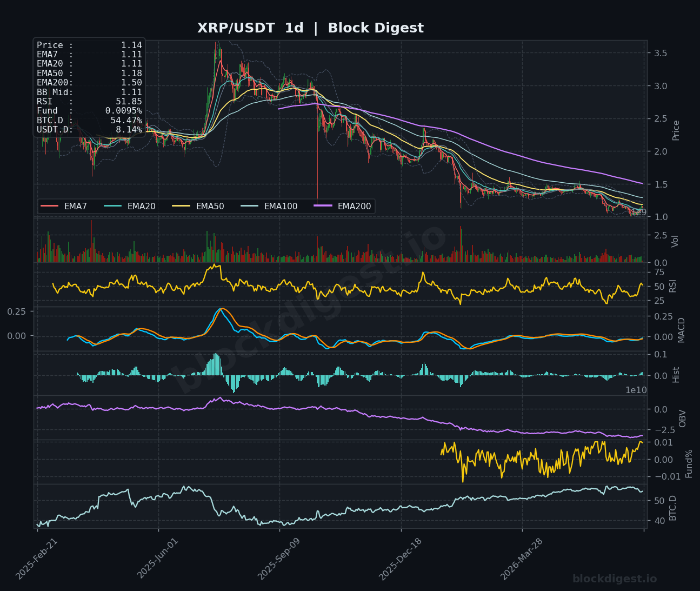Viewport: 700px width, 591px height.
Task: Click the EMA50 1.18 row in stats box
Action: coord(89,74)
